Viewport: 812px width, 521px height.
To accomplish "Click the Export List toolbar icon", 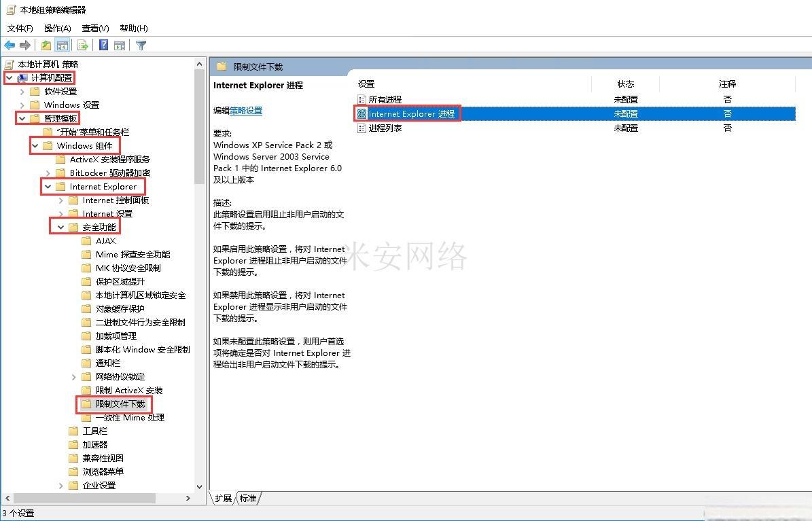I will click(x=82, y=46).
